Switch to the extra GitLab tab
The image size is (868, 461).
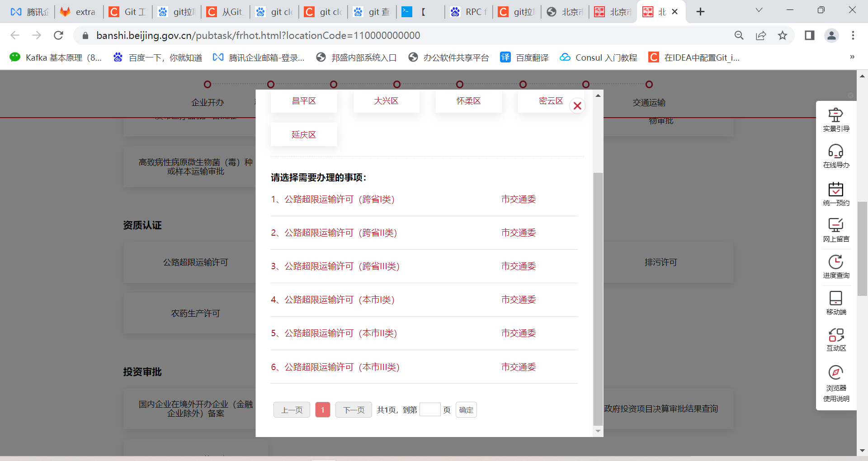[x=79, y=12]
